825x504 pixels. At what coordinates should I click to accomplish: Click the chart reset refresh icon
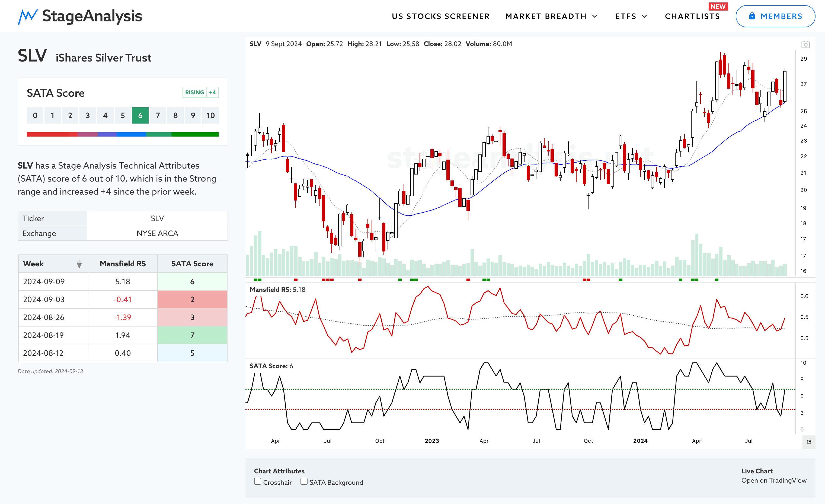[x=809, y=442]
